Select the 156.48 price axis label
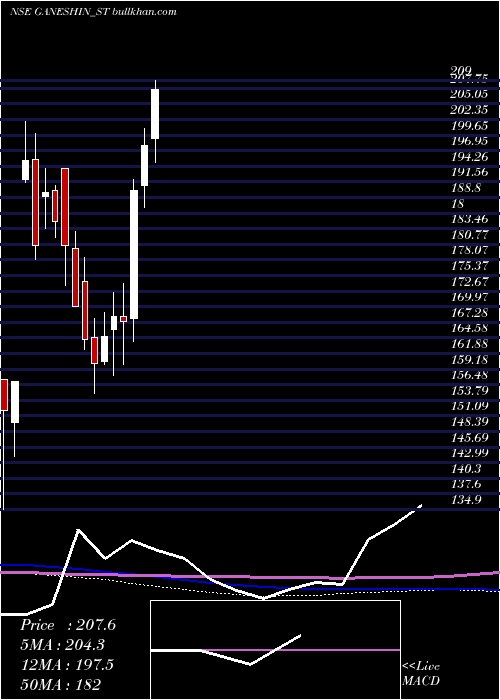The image size is (500, 700). tap(469, 375)
